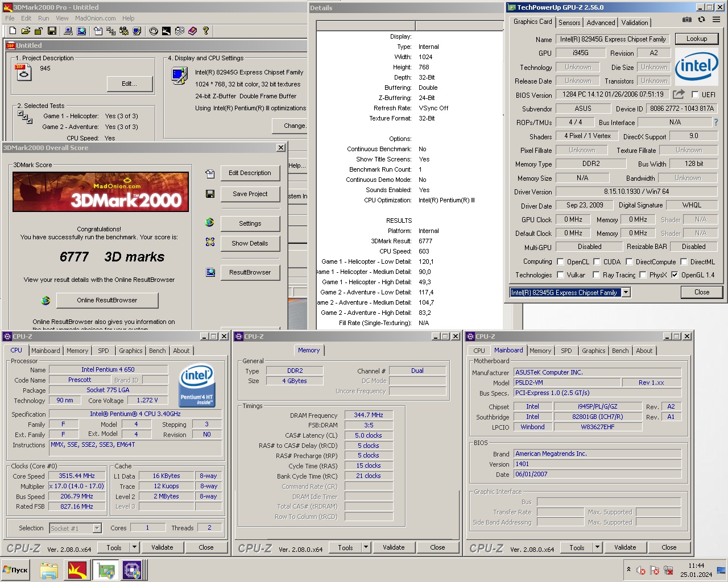Click the Save Project button
The width and height of the screenshot is (728, 582).
(250, 194)
